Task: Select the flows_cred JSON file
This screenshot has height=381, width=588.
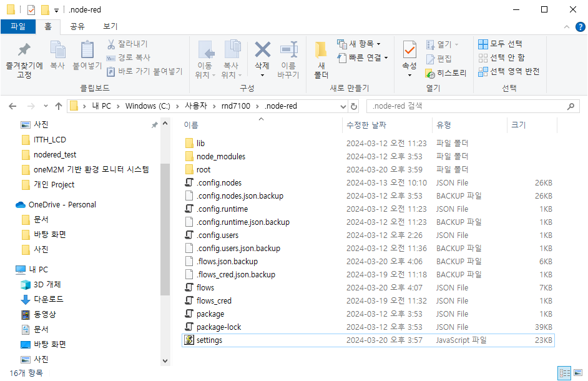Action: 213,300
